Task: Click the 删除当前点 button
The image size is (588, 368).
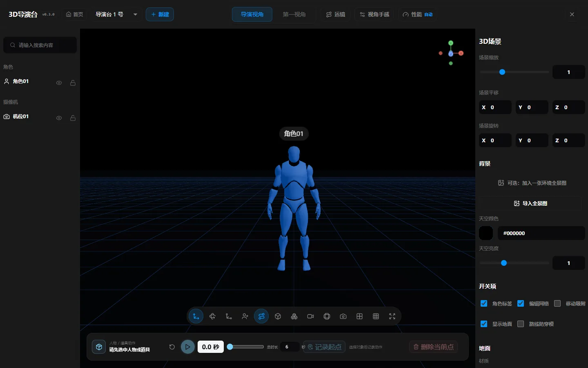Action: click(x=433, y=347)
